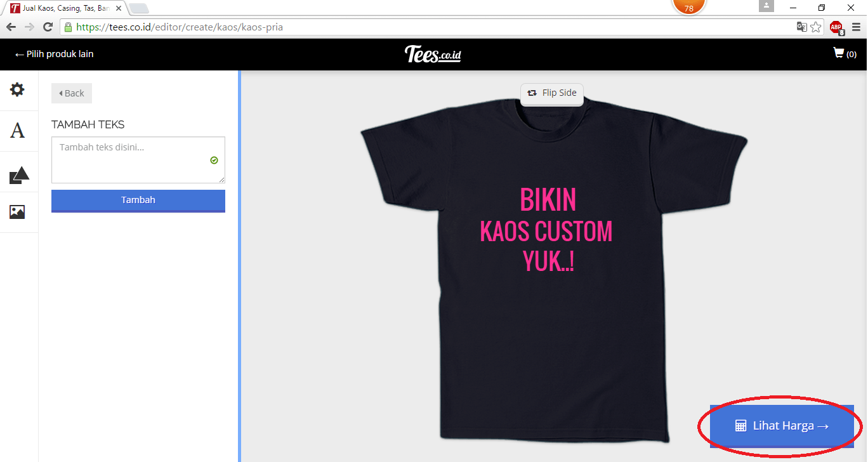Open the settings gear in the sidebar
The width and height of the screenshot is (868, 462).
tap(19, 90)
